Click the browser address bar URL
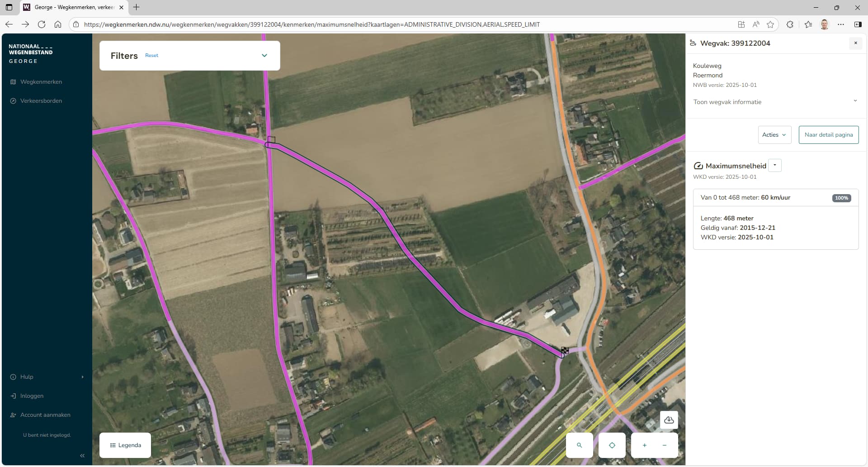868x467 pixels. pos(312,24)
